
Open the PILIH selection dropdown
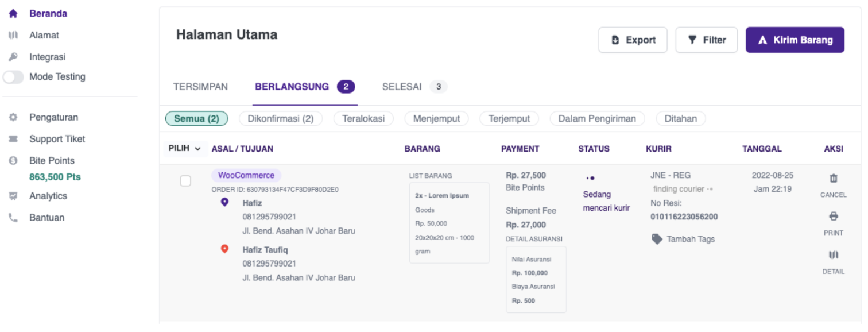tap(185, 149)
